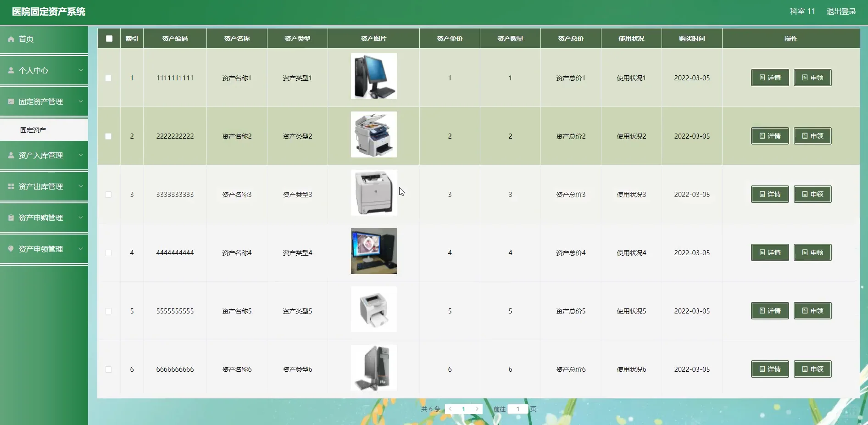Check the row for asset 2222222222
868x425 pixels.
click(x=108, y=136)
